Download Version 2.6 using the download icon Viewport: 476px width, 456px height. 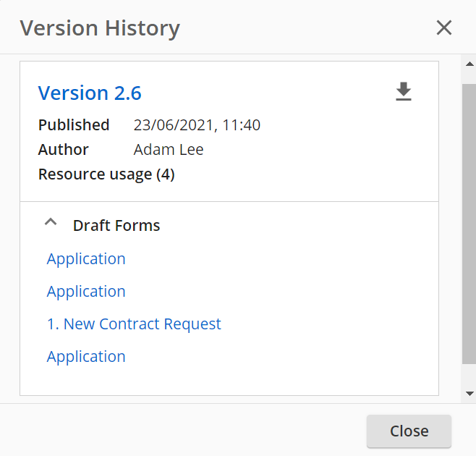pos(403,92)
